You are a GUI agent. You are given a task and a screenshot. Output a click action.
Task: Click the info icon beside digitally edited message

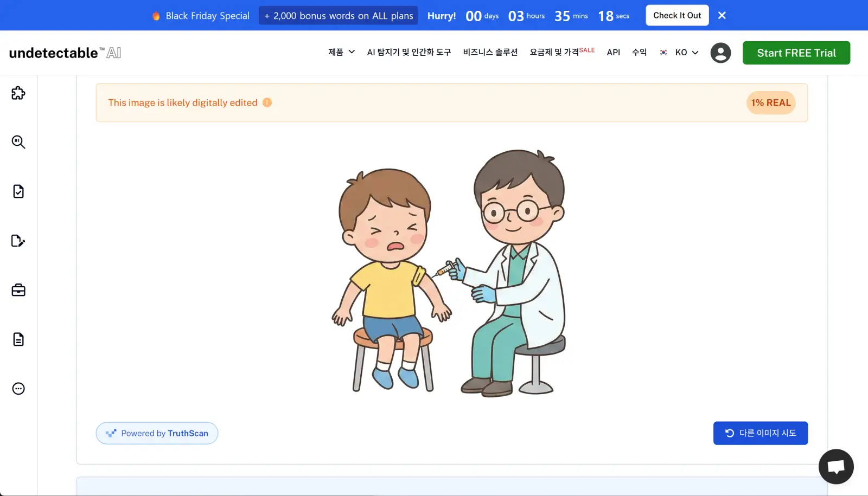[x=267, y=102]
